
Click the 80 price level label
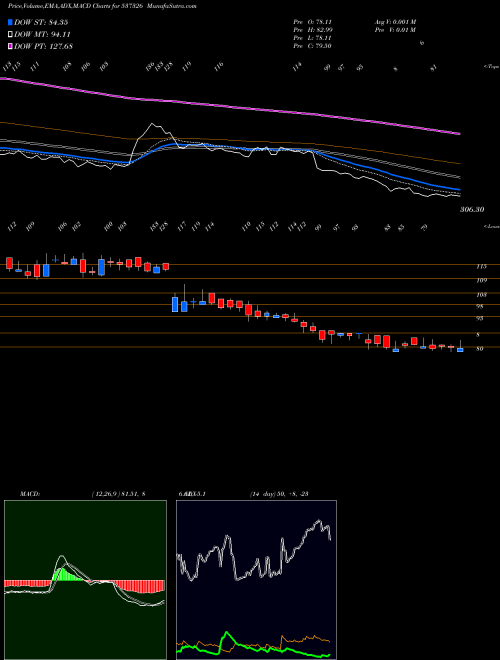click(x=479, y=349)
